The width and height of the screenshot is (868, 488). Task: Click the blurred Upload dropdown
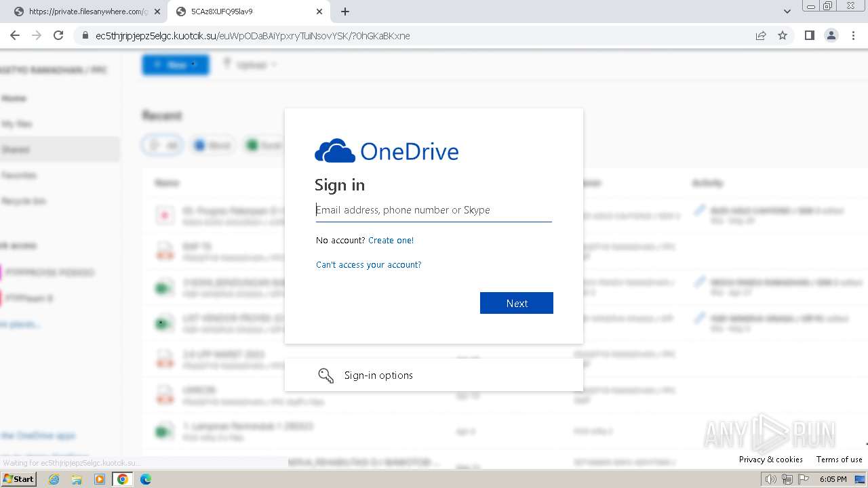click(250, 64)
